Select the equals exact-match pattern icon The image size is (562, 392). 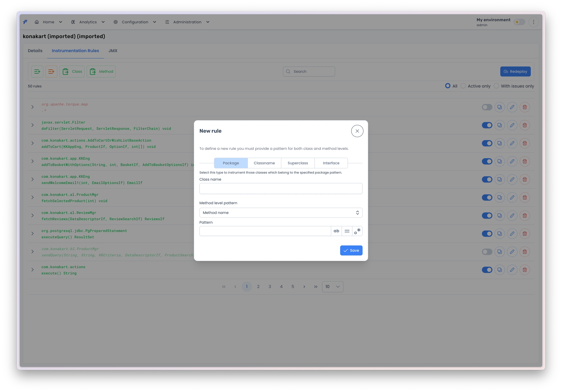click(x=347, y=231)
